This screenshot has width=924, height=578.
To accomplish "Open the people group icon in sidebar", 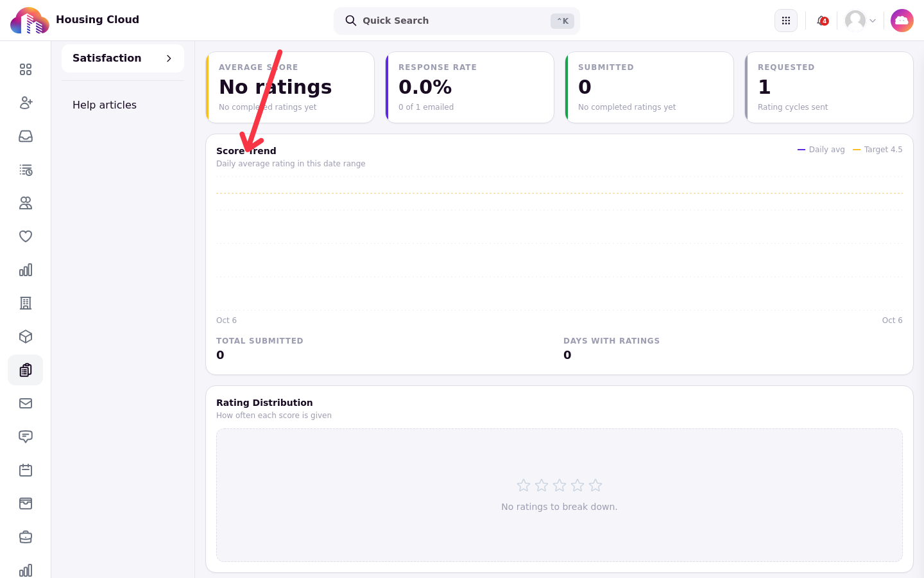I will pos(26,203).
